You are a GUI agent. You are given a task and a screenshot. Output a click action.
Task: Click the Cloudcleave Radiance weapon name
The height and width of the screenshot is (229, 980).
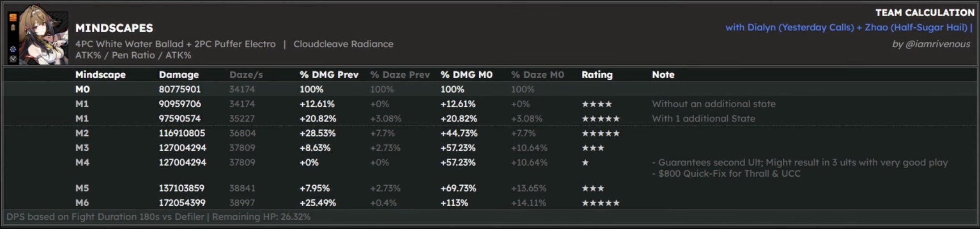[x=343, y=44]
